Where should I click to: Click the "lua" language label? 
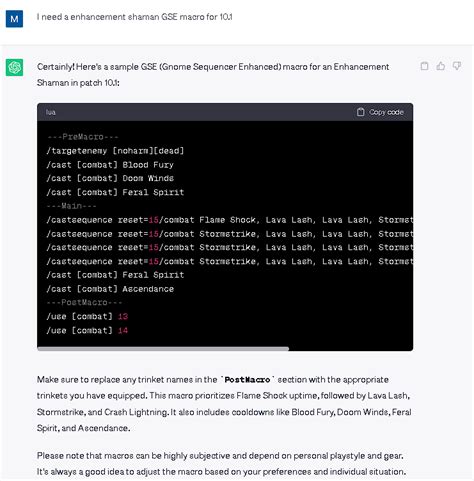point(51,112)
